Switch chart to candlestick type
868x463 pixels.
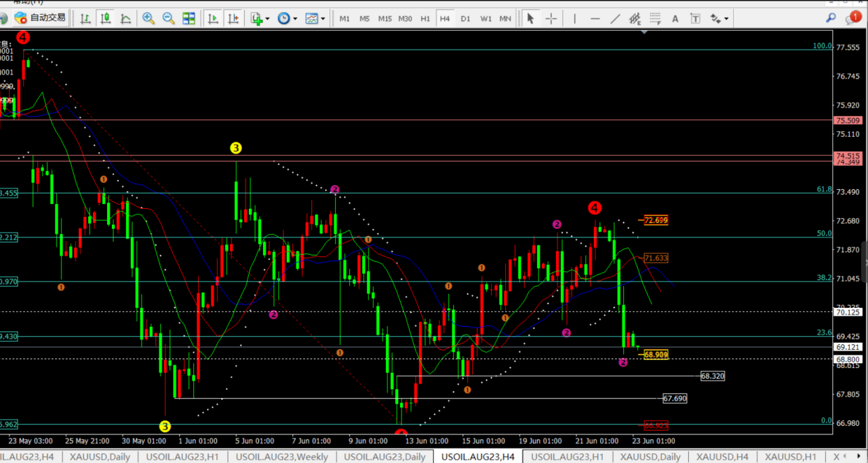[x=105, y=18]
